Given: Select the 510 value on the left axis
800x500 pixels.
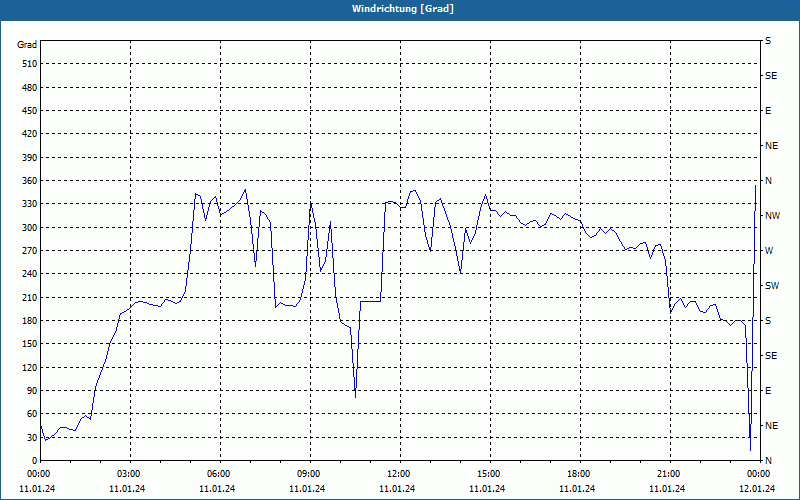Looking at the screenshot, I should point(30,64).
